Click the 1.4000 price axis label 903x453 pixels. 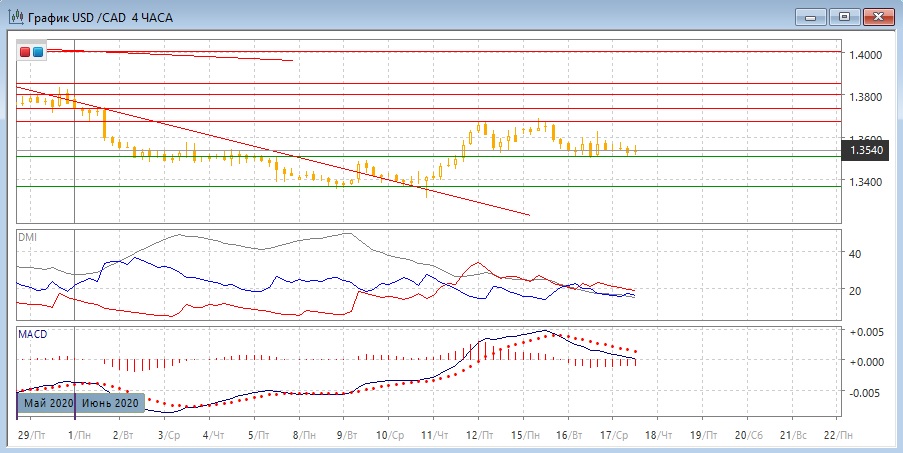point(866,54)
